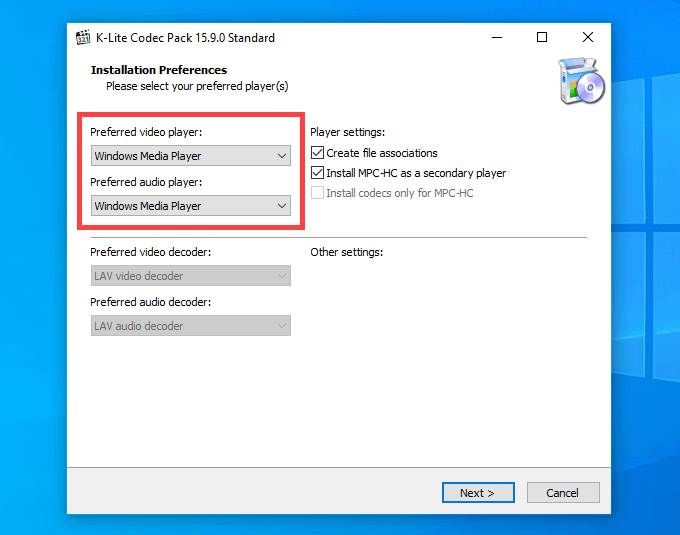This screenshot has height=535, width=680.
Task: Open the Preferred audio decoder dropdown
Action: click(x=190, y=326)
